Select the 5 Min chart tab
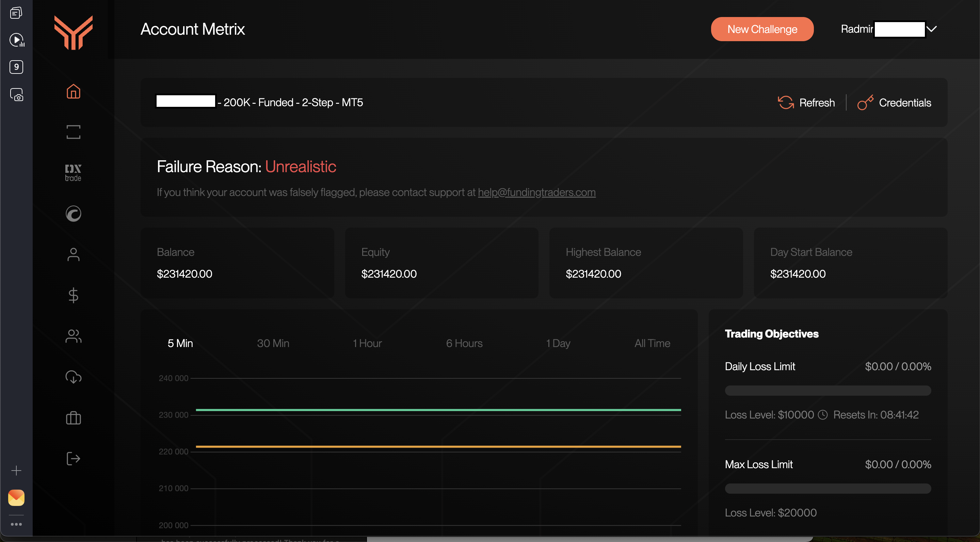Viewport: 980px width, 542px height. pos(180,343)
